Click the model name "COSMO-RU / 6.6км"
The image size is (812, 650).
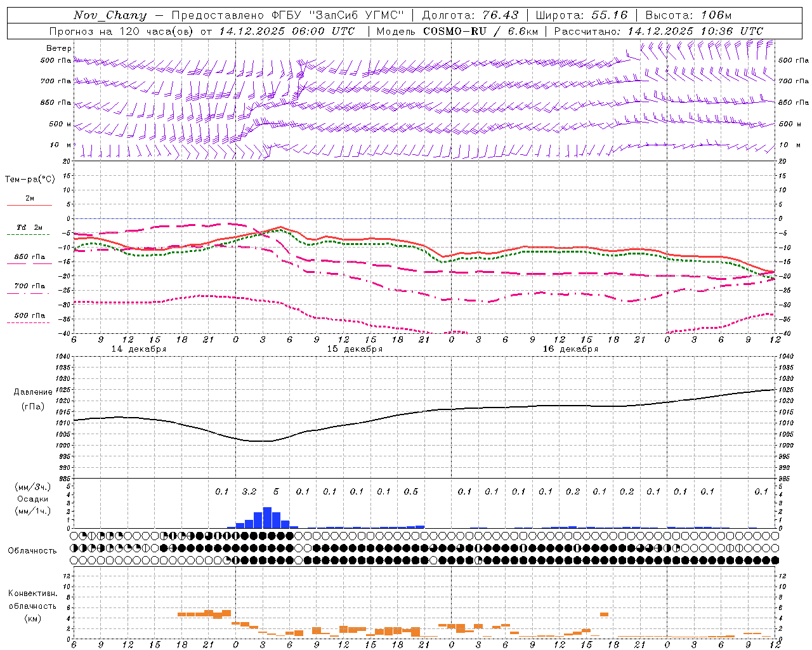click(x=480, y=31)
